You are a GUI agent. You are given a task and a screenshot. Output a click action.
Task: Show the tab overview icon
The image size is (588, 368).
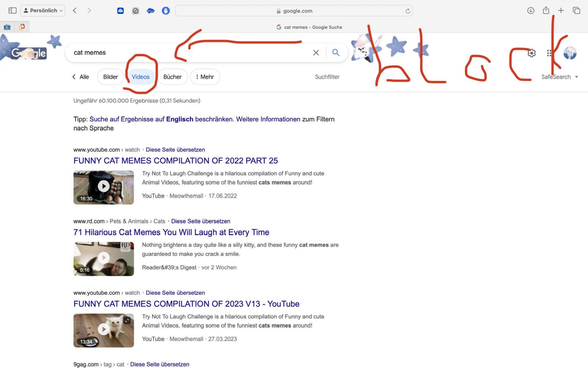[576, 11]
